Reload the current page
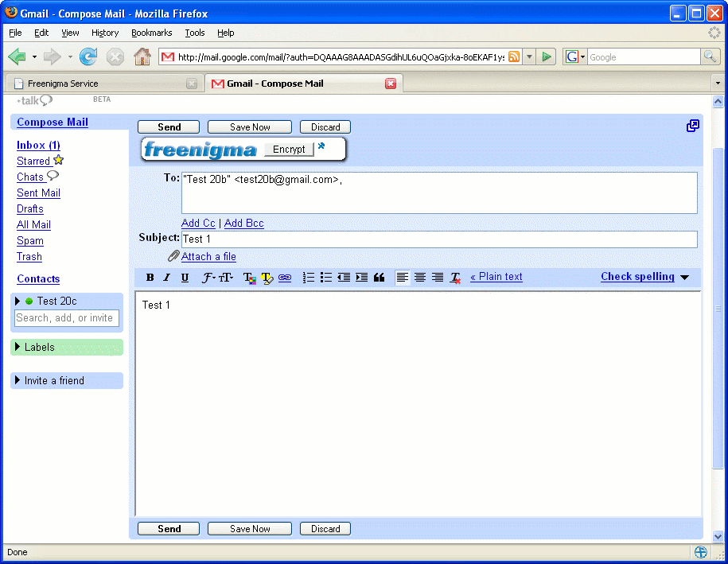The image size is (728, 564). [88, 57]
